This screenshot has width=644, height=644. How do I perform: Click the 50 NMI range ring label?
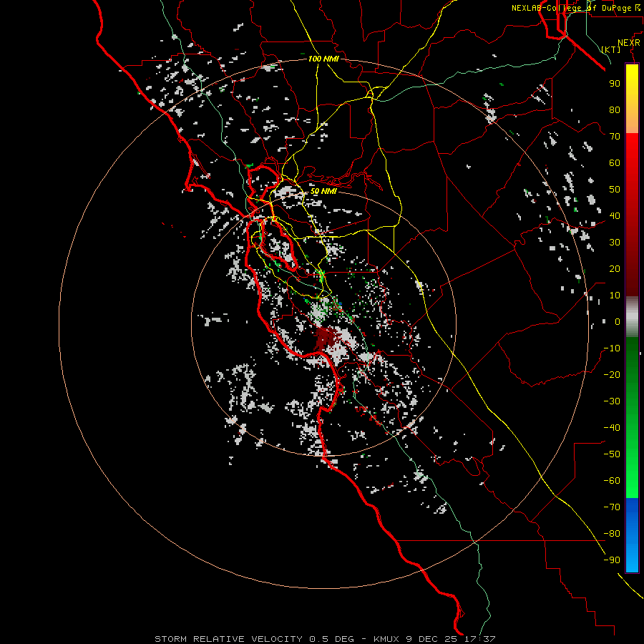(323, 191)
